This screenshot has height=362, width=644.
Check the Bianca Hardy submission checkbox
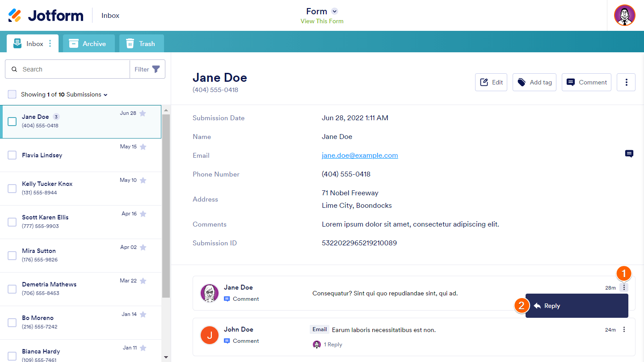point(12,356)
